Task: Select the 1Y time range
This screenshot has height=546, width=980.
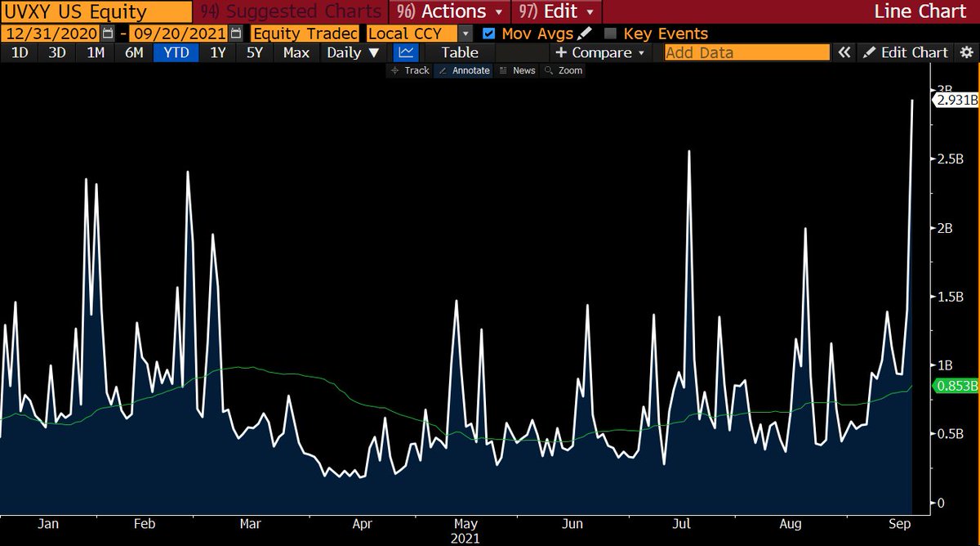Action: click(217, 52)
